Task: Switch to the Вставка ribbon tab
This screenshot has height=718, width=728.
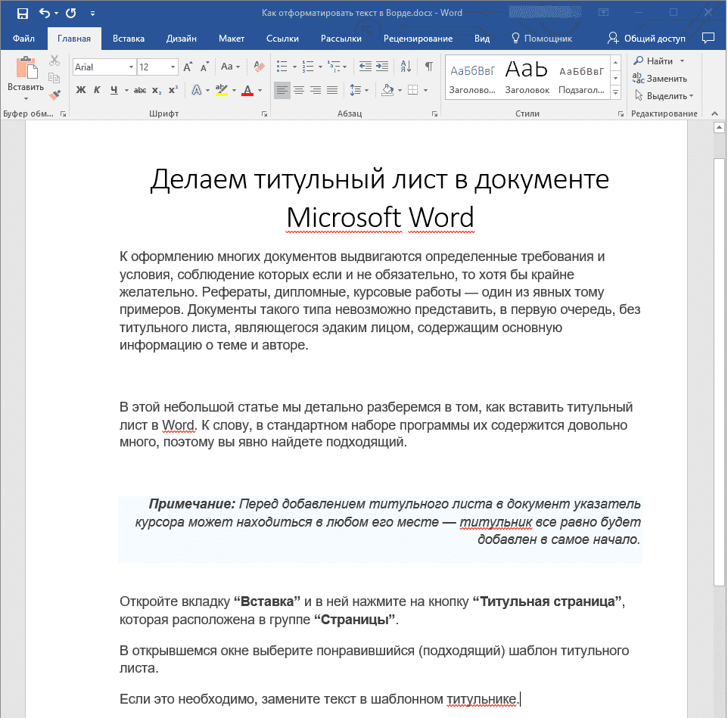Action: pyautogui.click(x=128, y=38)
